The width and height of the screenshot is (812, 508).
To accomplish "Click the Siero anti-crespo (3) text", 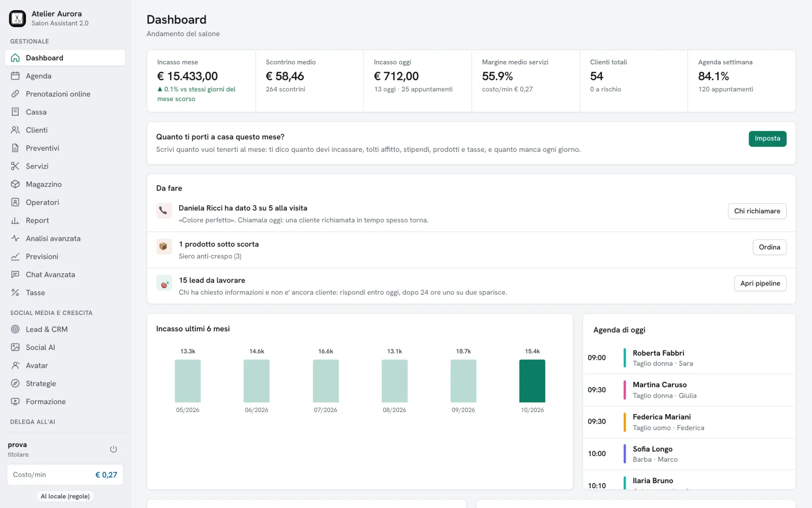I will [210, 257].
